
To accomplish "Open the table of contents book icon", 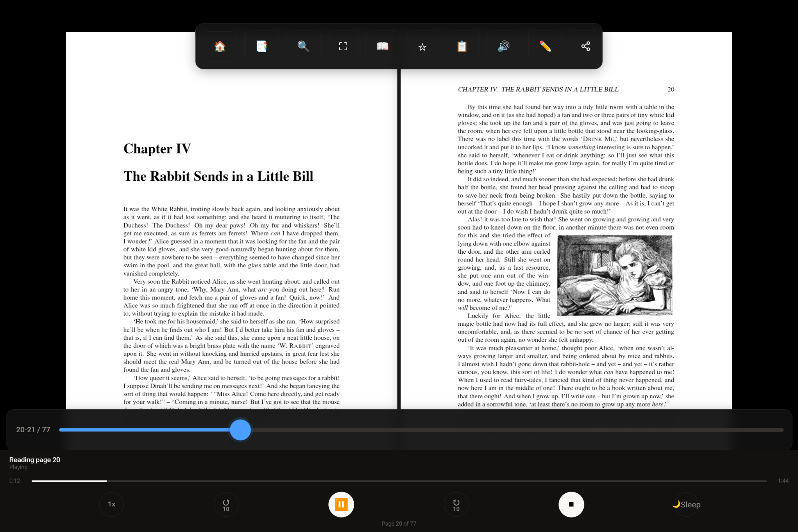I will point(382,46).
